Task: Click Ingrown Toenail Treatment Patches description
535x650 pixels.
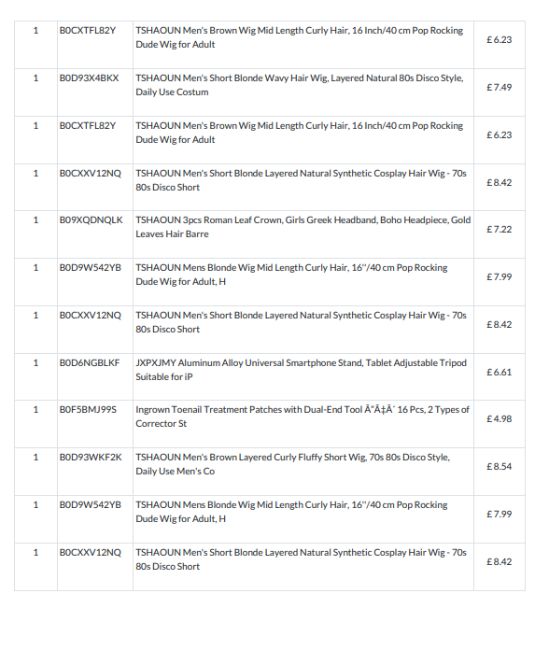Action: pyautogui.click(x=302, y=416)
